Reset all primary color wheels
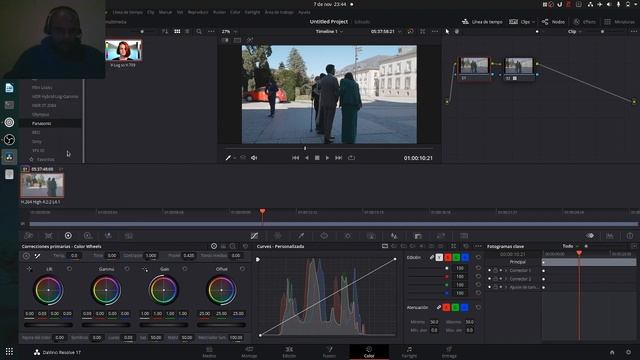The height and width of the screenshot is (360, 640). pyautogui.click(x=245, y=246)
